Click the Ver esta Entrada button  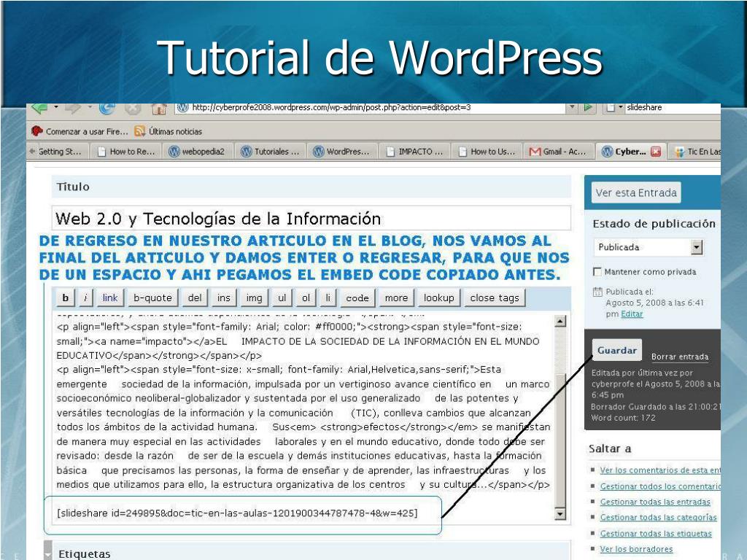click(x=636, y=192)
